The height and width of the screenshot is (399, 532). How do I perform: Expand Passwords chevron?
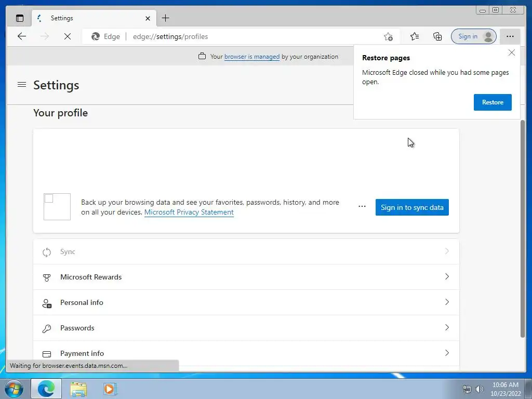click(x=447, y=327)
